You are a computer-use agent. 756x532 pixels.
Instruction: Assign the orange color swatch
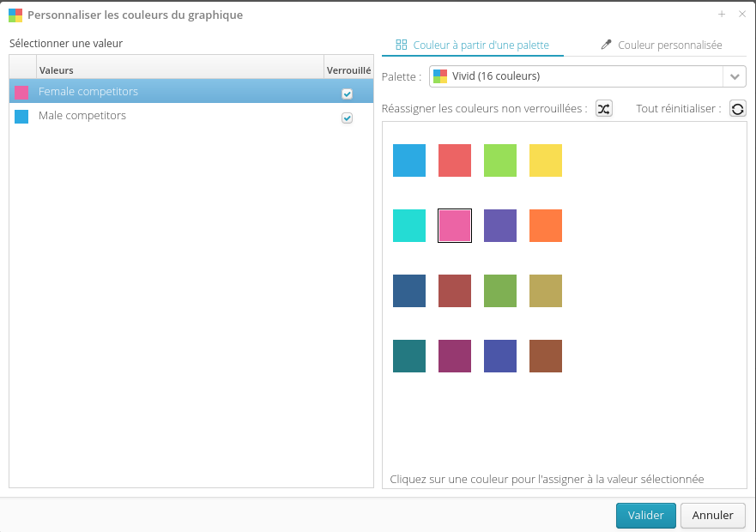tap(546, 226)
